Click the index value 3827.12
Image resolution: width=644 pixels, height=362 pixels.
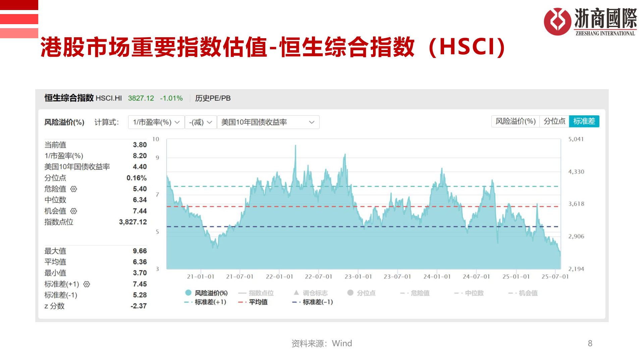click(x=141, y=98)
